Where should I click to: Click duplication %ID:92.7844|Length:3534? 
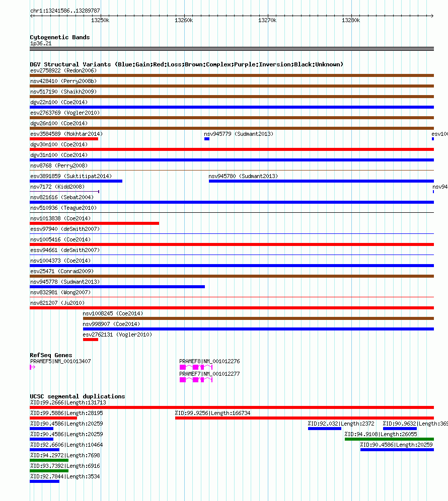65,476
